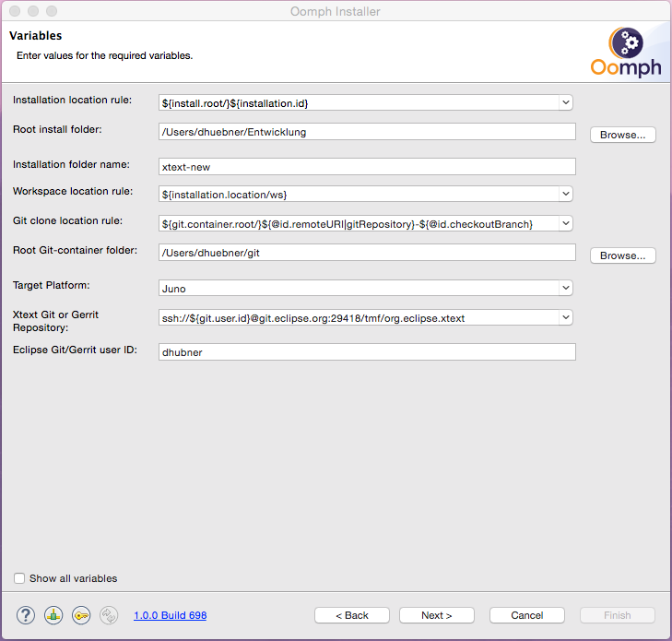
Task: Click the Variables heading
Action: point(36,36)
